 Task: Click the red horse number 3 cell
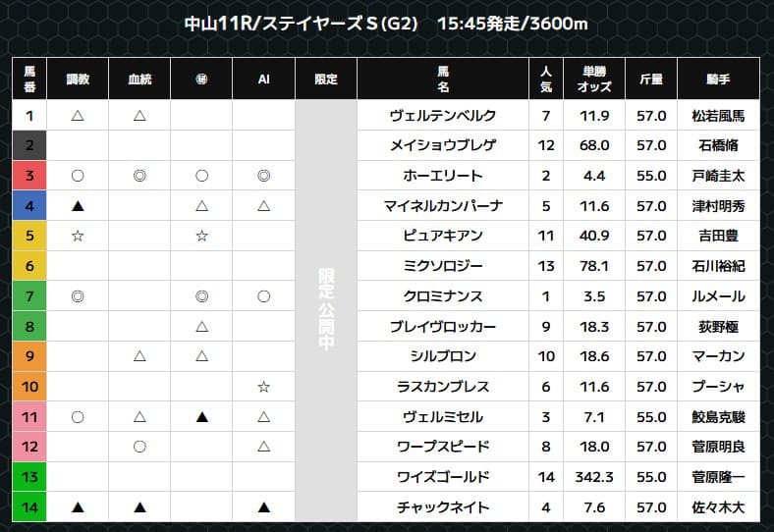29,176
